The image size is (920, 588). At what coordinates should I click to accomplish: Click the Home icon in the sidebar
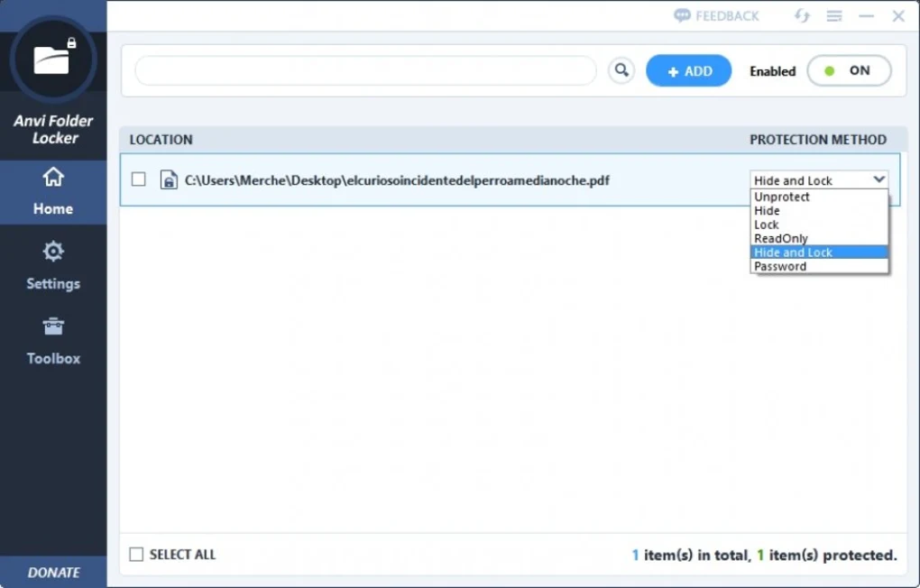pyautogui.click(x=52, y=189)
